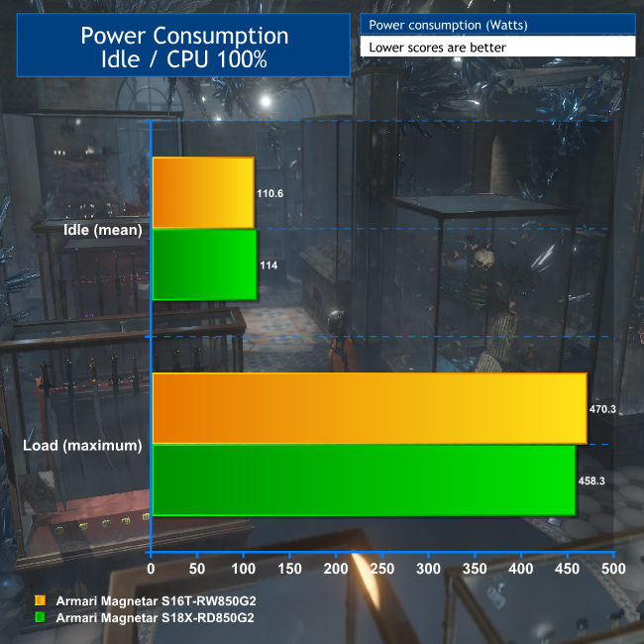
Task: Click the chart title Power Consumption Idle / CPU 100%
Action: pyautogui.click(x=183, y=46)
